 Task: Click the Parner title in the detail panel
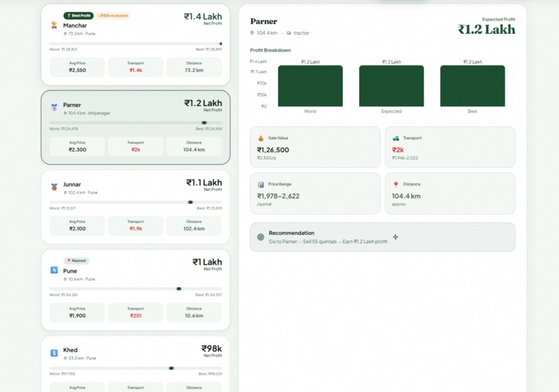tap(264, 22)
